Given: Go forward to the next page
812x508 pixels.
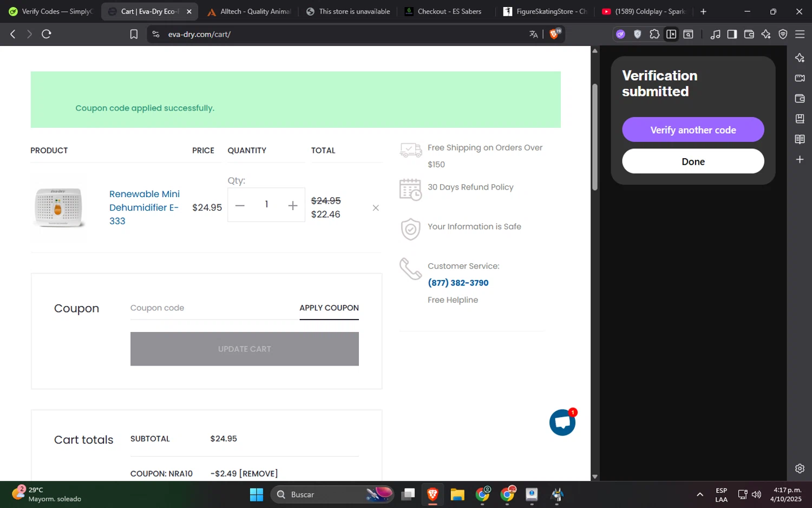Looking at the screenshot, I should (x=29, y=34).
